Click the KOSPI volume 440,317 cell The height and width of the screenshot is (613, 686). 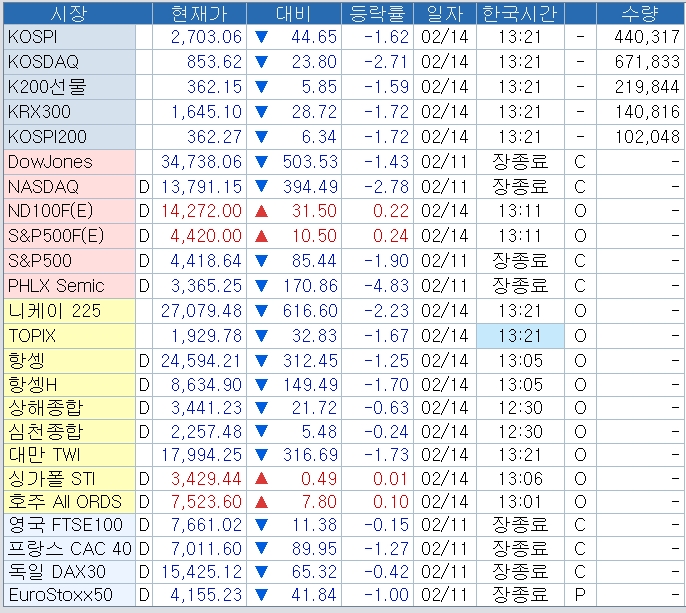(640, 37)
